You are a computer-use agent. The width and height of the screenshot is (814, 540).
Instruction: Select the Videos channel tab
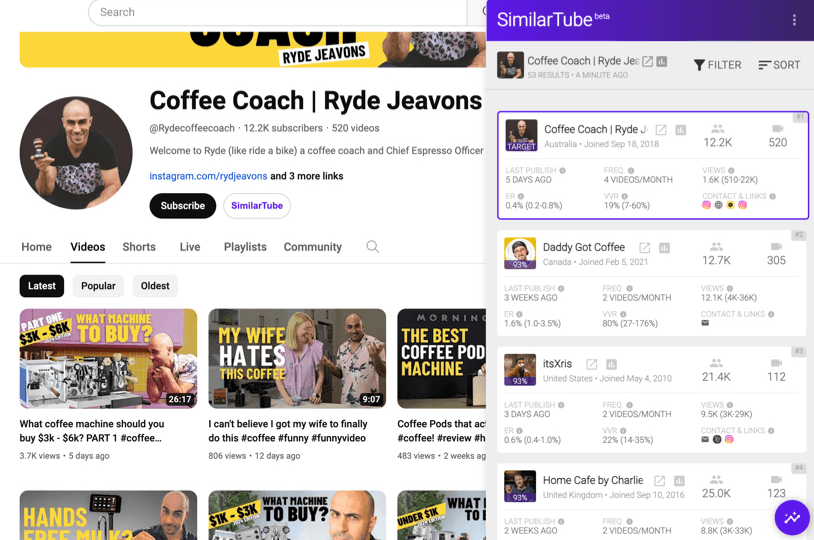pyautogui.click(x=88, y=247)
